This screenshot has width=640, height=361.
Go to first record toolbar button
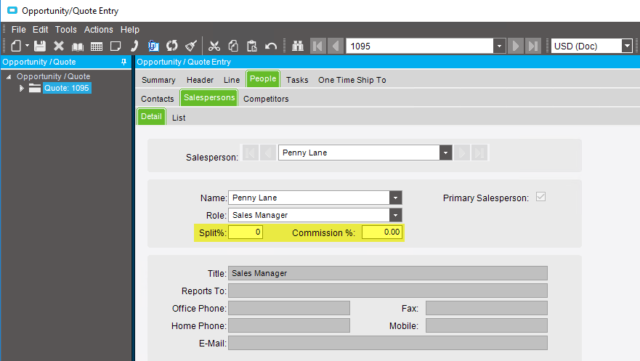[318, 46]
